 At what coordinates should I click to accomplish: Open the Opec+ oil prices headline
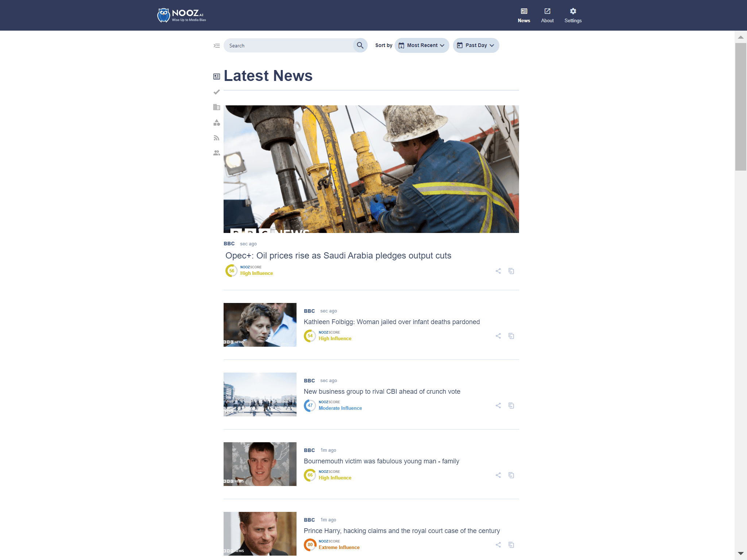pos(338,256)
